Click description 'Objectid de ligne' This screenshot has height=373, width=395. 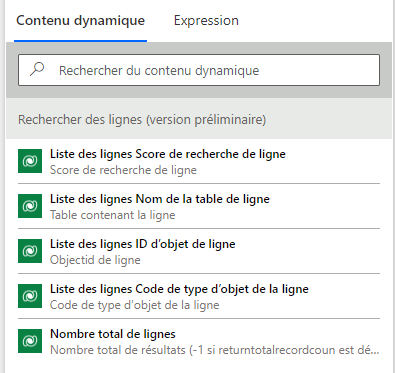(95, 260)
